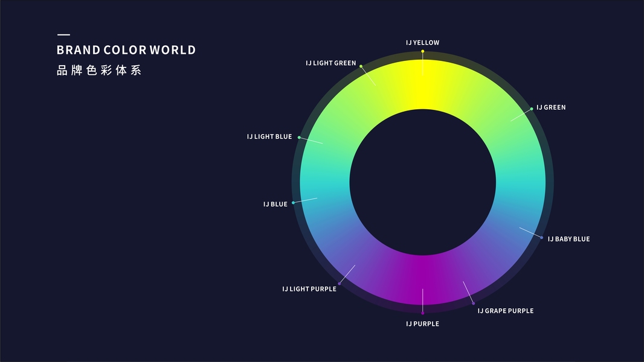
Task: Click the IJ BABY BLUE label
Action: coord(568,239)
